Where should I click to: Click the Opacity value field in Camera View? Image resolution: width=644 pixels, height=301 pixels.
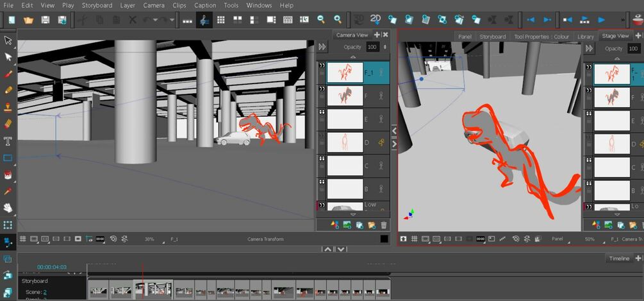tap(373, 47)
